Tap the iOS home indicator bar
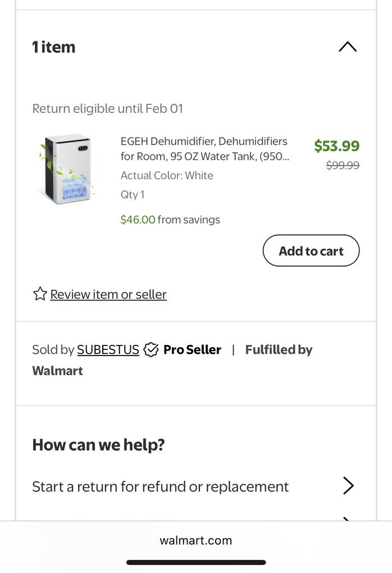Image resolution: width=392 pixels, height=573 pixels. (195, 562)
